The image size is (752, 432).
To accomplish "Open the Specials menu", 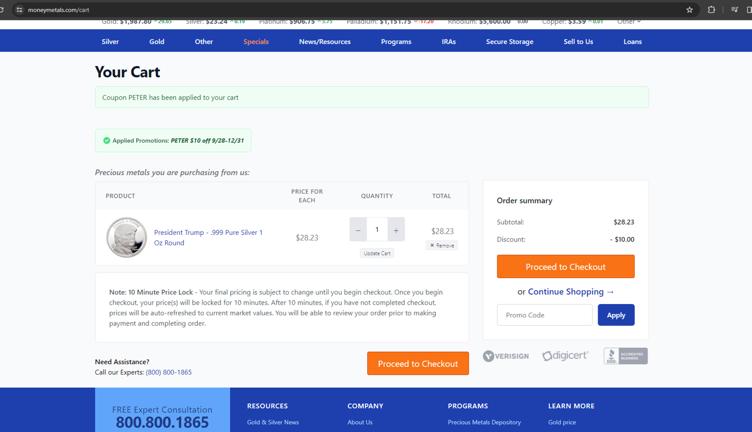I will coord(256,42).
